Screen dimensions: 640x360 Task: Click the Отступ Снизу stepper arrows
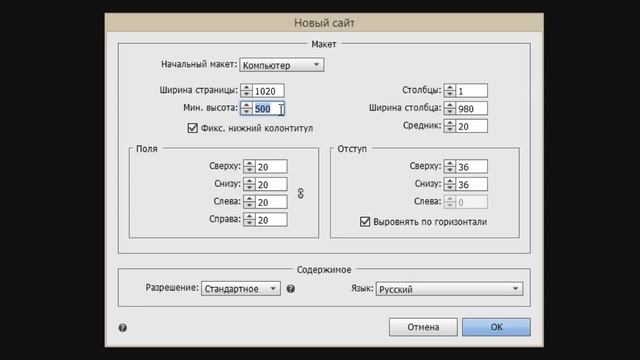450,184
